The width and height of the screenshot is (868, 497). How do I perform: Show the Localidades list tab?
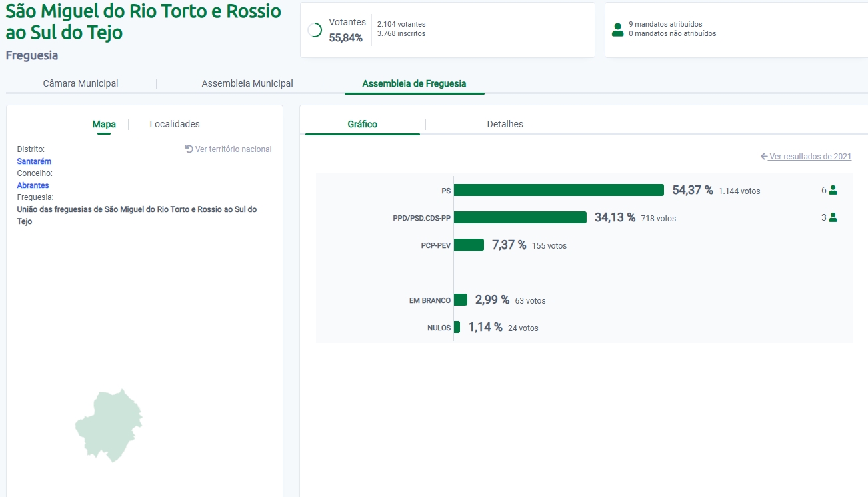point(175,124)
